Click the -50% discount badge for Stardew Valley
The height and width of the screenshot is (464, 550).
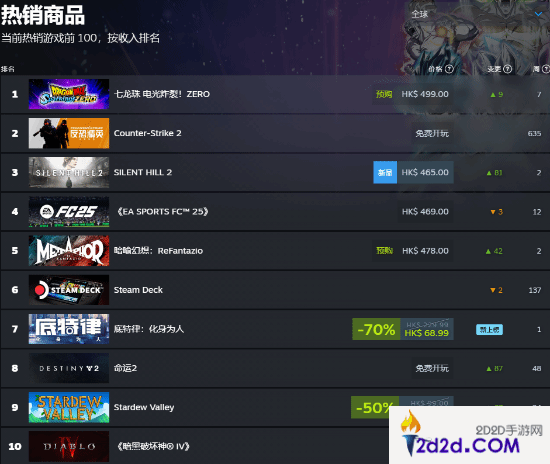[x=375, y=408]
